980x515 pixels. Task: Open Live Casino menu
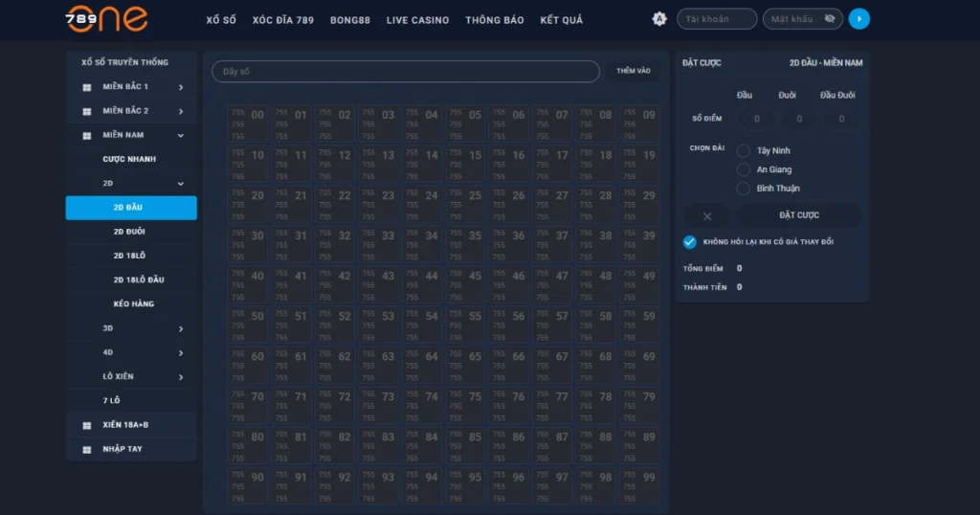click(417, 20)
